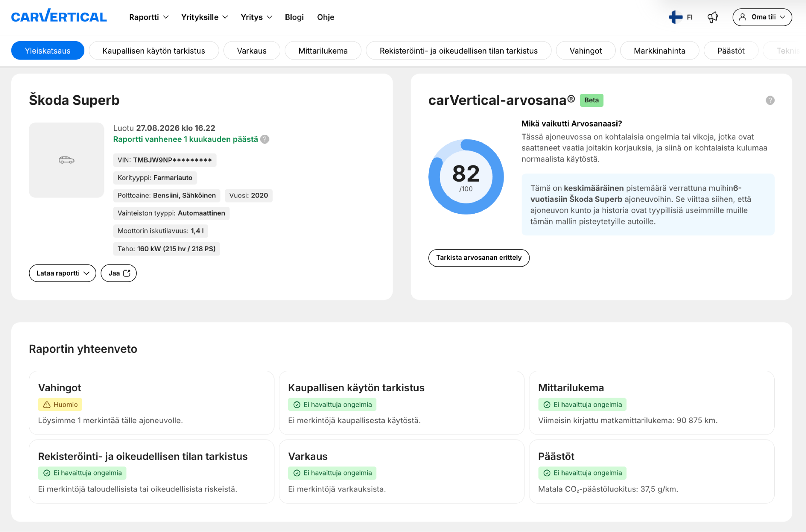Select the Yleiskatsaus tab
The height and width of the screenshot is (532, 806).
[47, 51]
